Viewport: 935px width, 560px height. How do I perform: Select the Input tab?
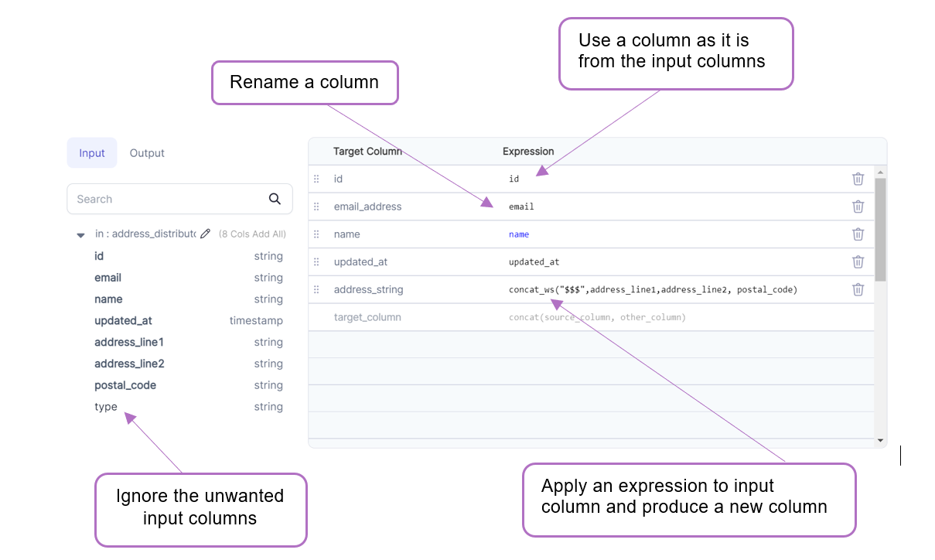pos(91,152)
